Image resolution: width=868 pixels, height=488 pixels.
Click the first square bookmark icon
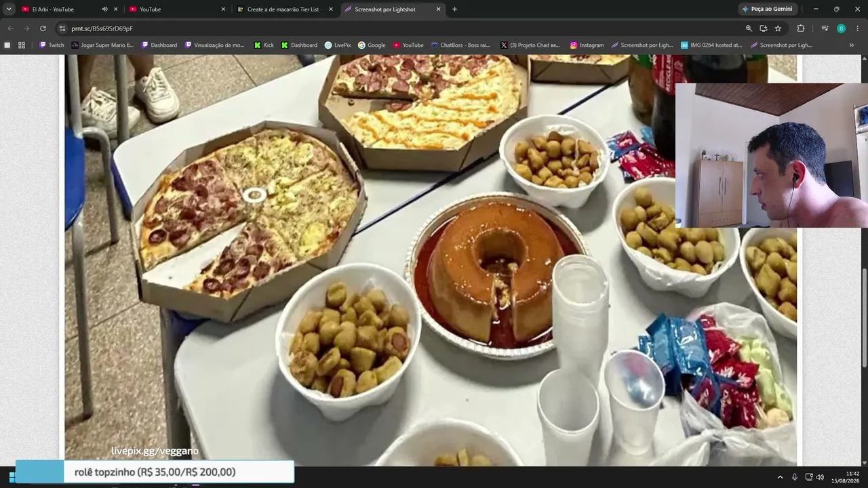tap(7, 45)
